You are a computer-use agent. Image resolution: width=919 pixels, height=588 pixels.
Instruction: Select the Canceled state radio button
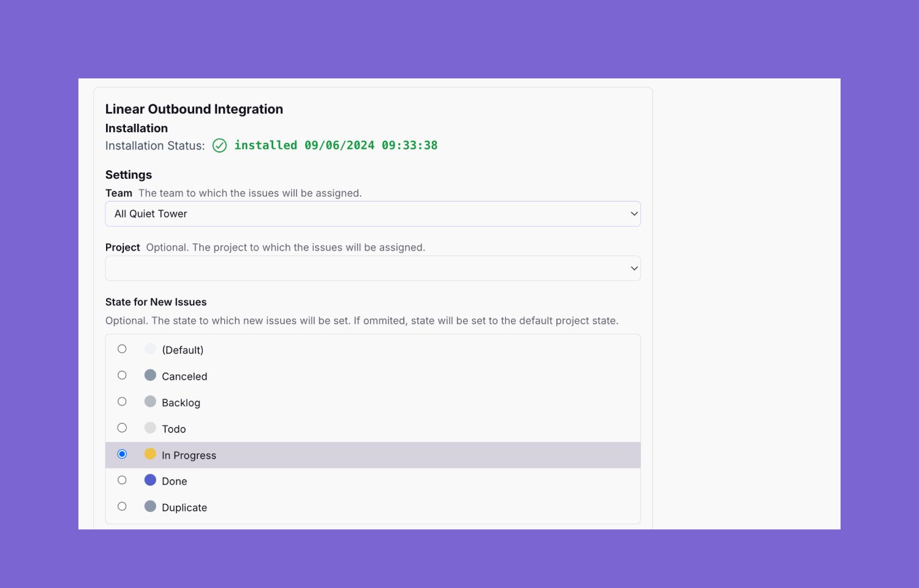point(122,375)
